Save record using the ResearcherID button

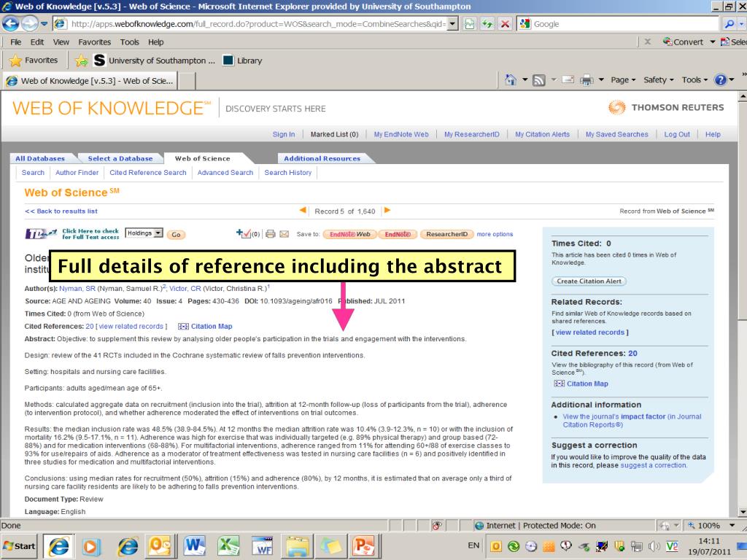(447, 234)
